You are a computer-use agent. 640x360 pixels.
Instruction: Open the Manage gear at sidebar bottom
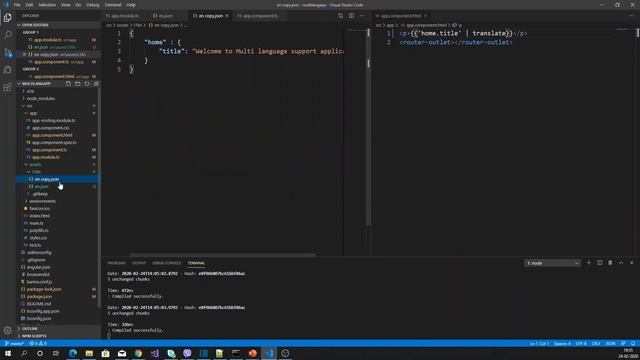7,330
